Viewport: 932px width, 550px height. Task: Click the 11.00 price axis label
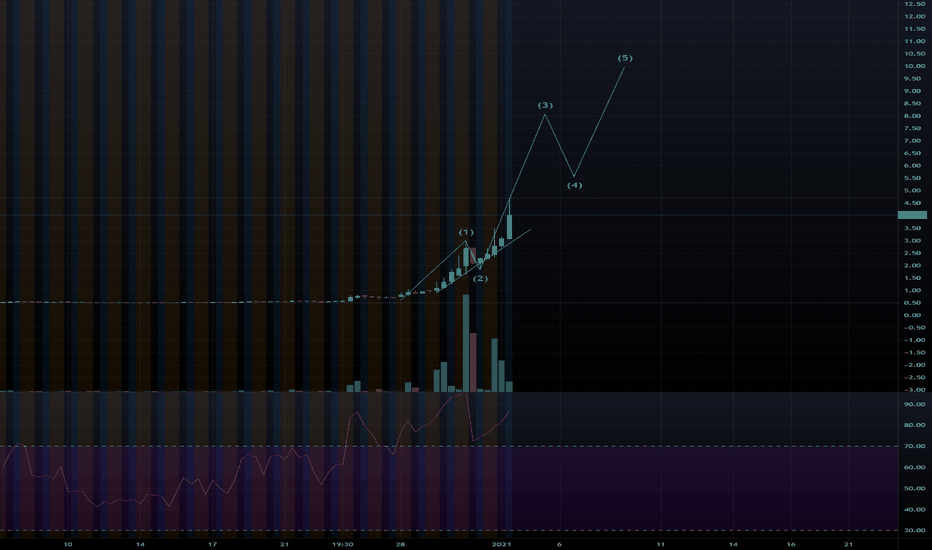tap(915, 42)
